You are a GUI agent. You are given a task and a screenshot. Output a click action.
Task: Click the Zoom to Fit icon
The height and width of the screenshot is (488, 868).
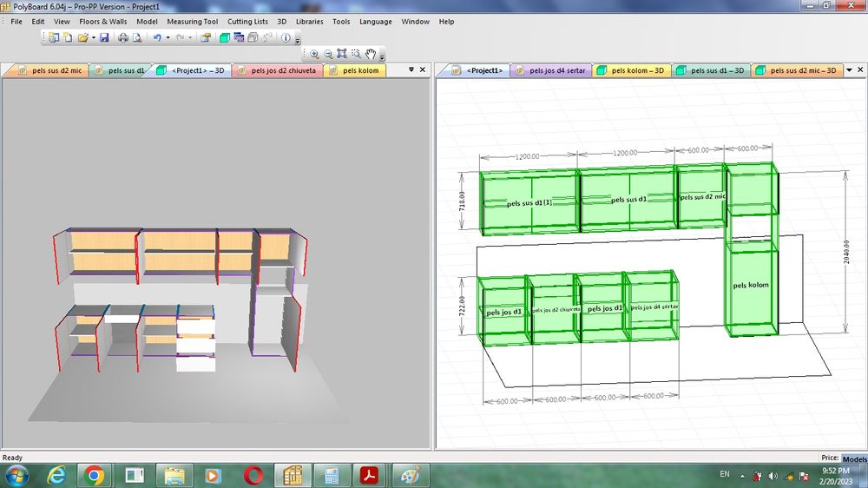pos(342,54)
